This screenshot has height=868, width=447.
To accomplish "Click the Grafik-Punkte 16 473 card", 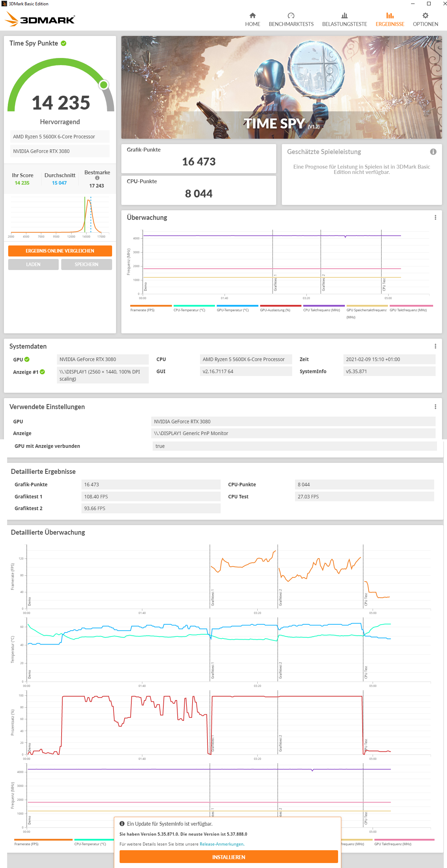I will [x=199, y=159].
